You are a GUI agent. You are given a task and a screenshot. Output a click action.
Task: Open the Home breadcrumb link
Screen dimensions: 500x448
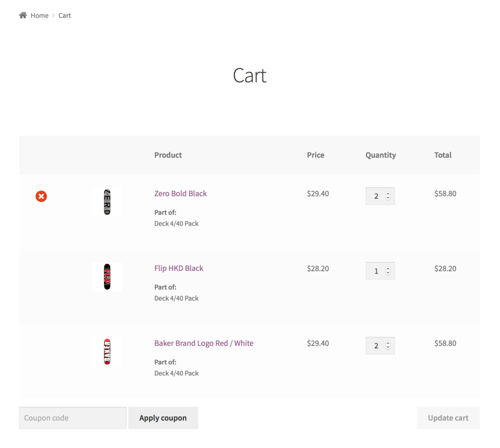pos(40,16)
